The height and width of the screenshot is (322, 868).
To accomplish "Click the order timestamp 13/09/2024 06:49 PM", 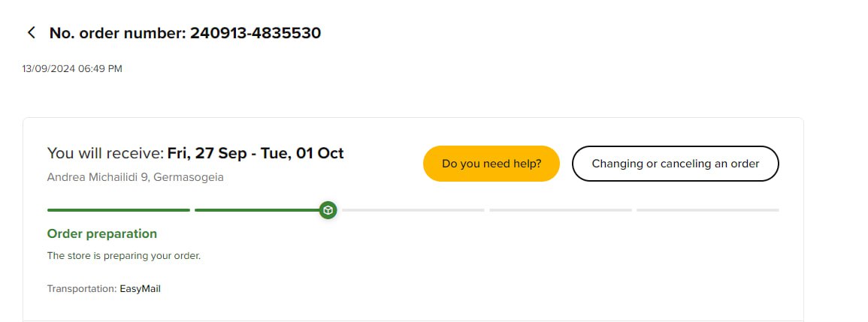I will pos(72,69).
